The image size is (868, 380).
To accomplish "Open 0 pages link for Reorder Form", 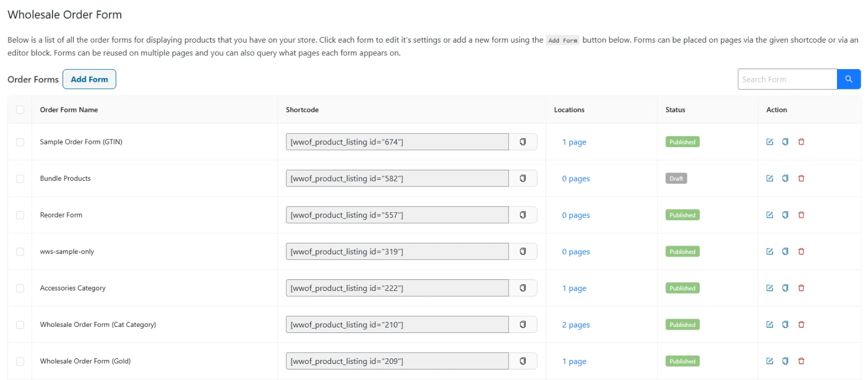I will point(576,215).
